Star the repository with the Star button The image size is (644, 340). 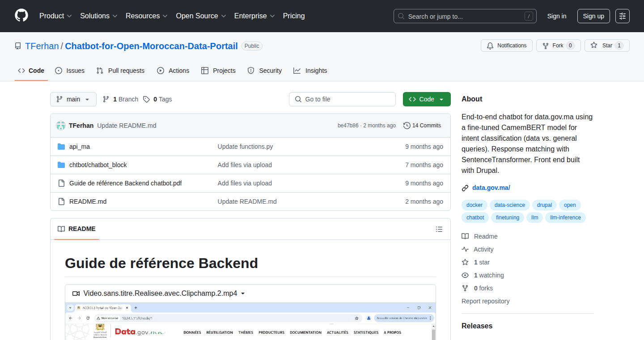(607, 46)
